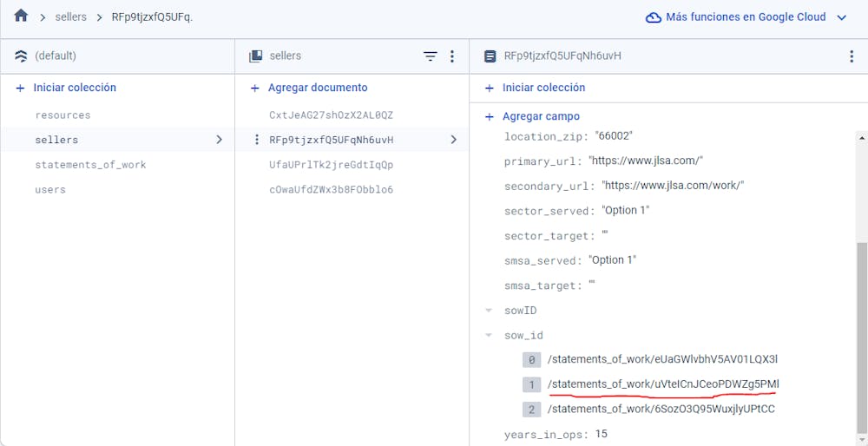Click Iniciar colección in the left panel

click(75, 88)
